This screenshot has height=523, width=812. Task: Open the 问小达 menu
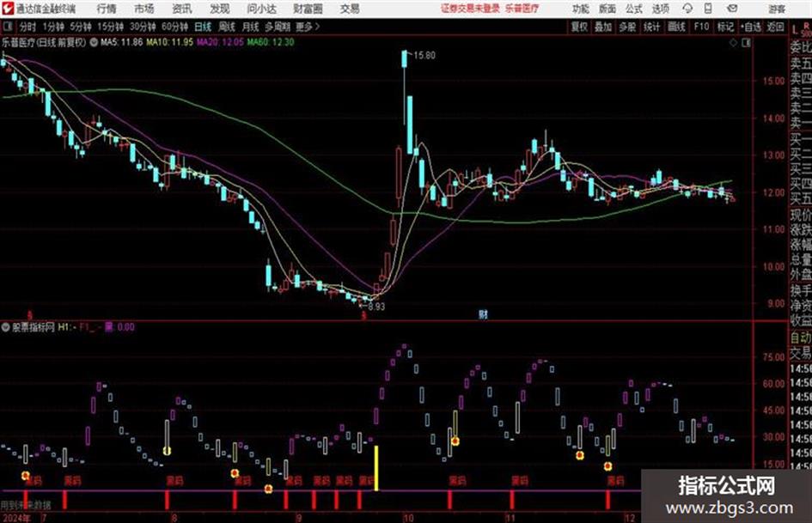point(262,9)
